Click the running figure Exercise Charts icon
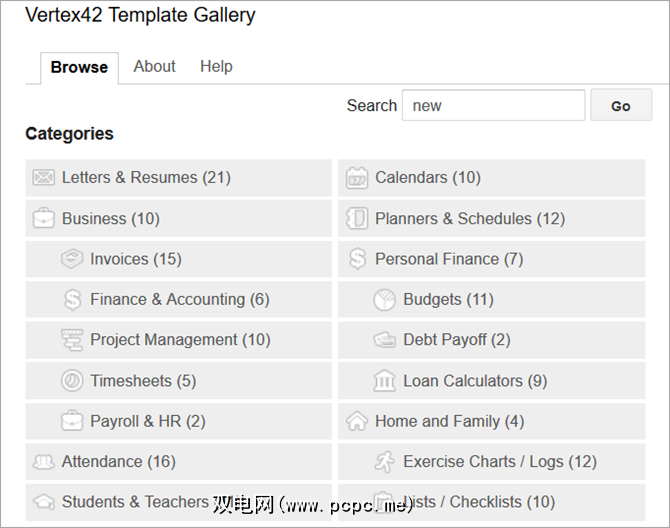670x528 pixels. [385, 461]
